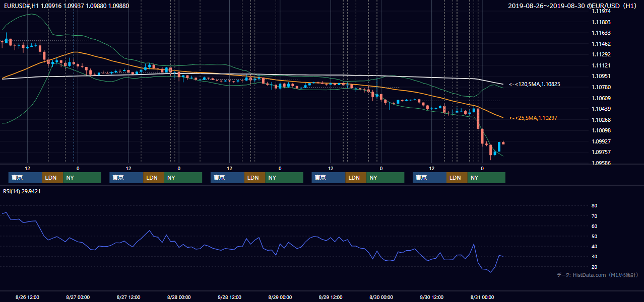Click price axis value 1.10268

tap(601, 120)
